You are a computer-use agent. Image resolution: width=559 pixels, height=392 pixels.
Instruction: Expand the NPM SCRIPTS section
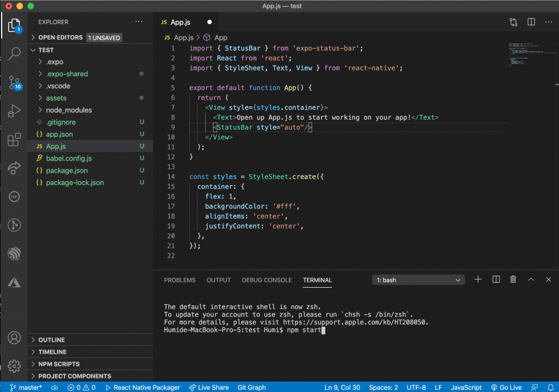click(x=58, y=364)
